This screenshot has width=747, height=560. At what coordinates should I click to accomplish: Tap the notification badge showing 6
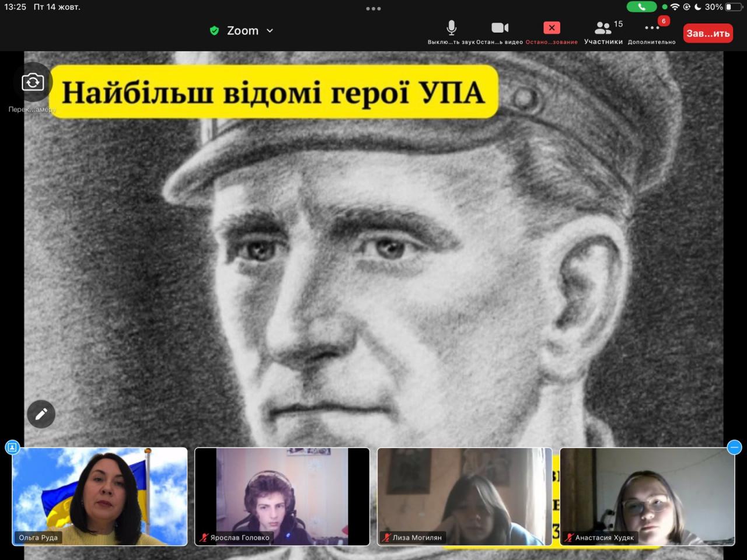[x=663, y=21]
